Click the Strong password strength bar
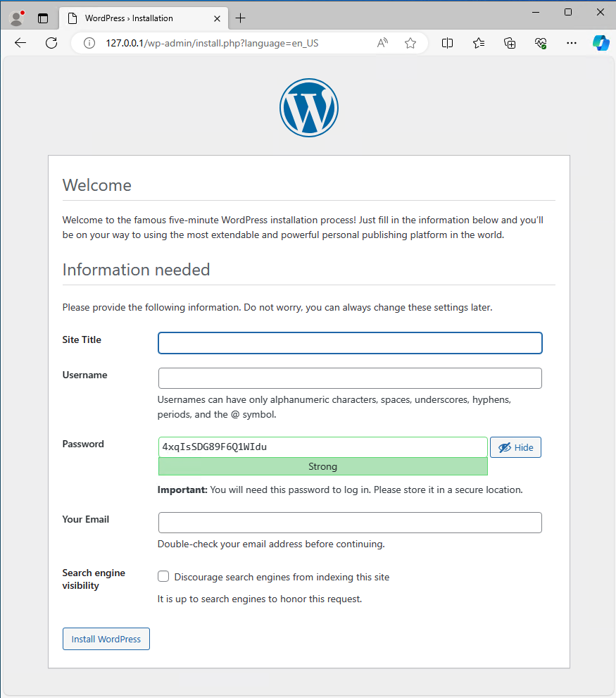Viewport: 616px width, 698px height. pyautogui.click(x=322, y=466)
